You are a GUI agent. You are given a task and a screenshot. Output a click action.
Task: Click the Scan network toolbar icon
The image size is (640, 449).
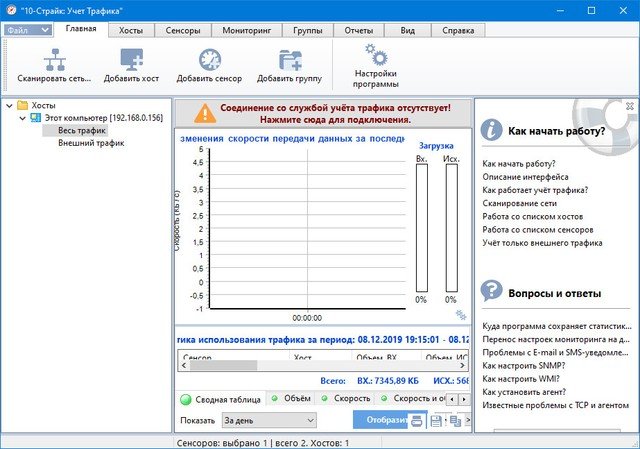[54, 58]
